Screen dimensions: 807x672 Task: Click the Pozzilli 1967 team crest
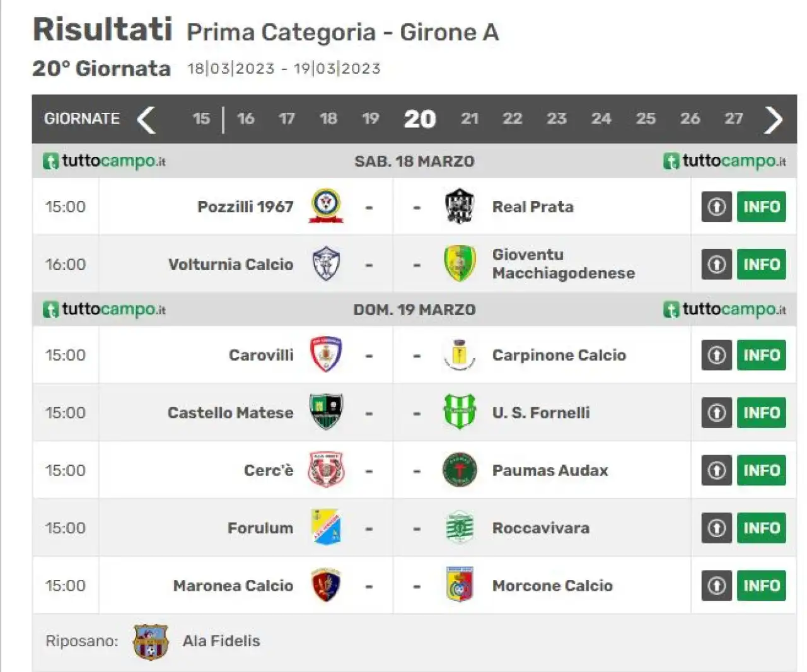[x=326, y=206]
